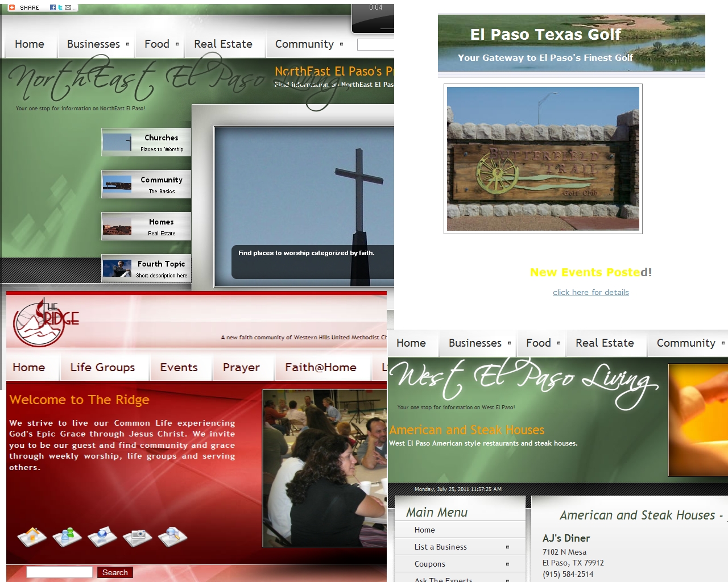Open Home in the West El Paso Living top menu
728x582 pixels.
pyautogui.click(x=411, y=343)
